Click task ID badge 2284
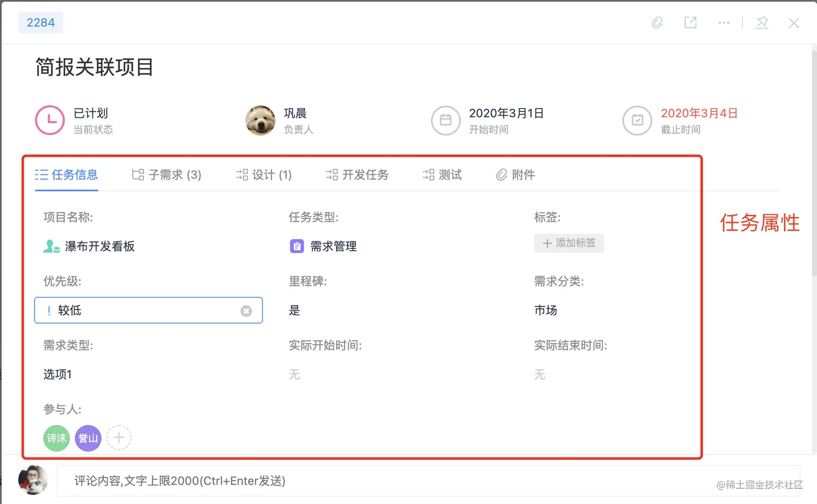Screen dimensions: 817x504 [41, 23]
